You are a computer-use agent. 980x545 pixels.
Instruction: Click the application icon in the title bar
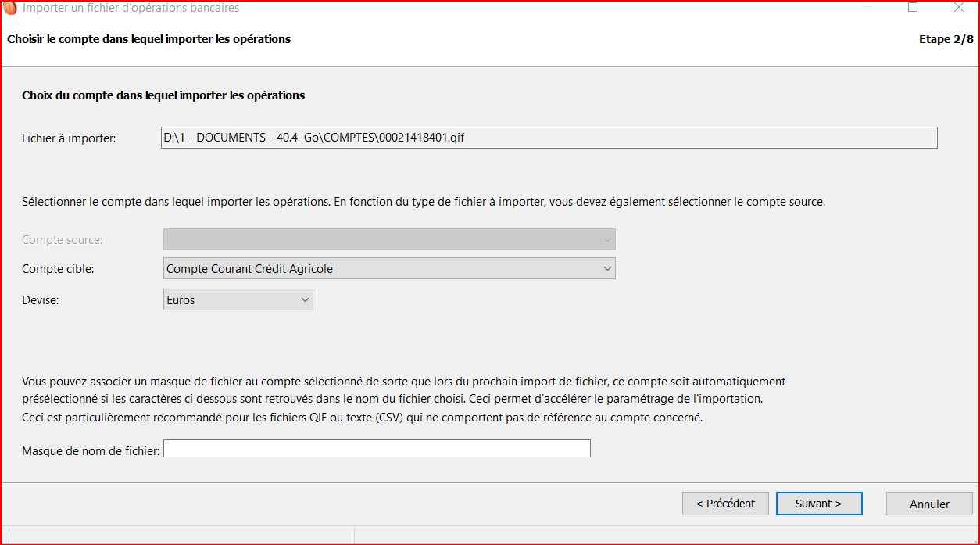coord(10,8)
